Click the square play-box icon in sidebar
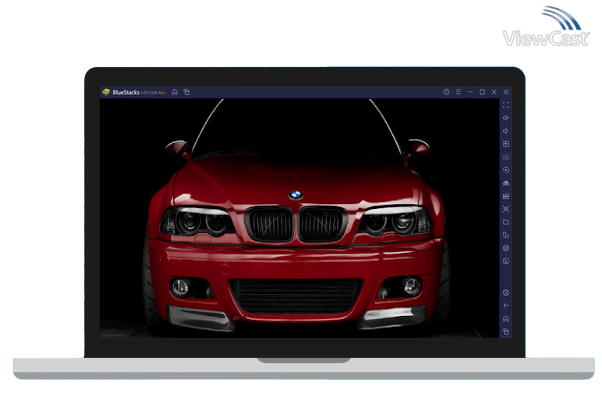The height and width of the screenshot is (414, 602). point(506,144)
